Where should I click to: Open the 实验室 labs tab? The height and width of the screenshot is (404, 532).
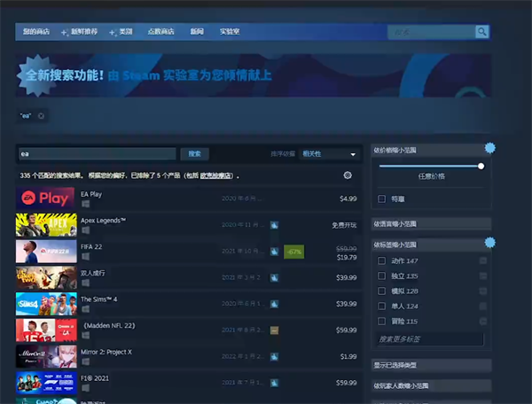pos(230,32)
